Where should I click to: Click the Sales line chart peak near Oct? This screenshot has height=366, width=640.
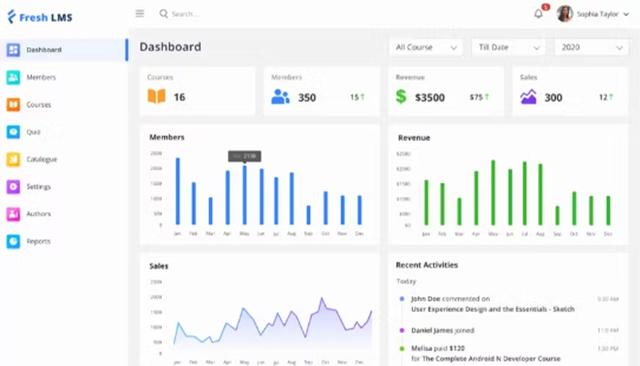pos(322,299)
